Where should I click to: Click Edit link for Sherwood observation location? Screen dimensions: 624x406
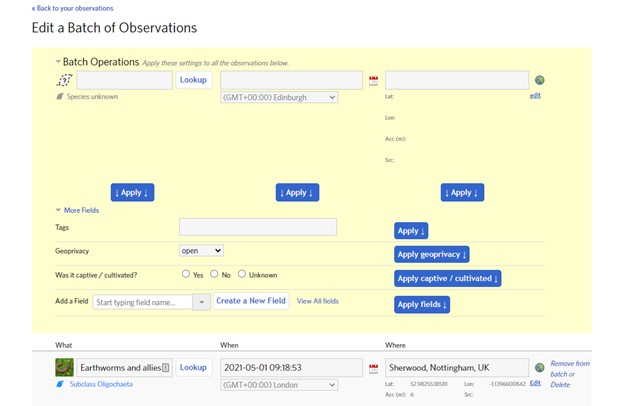(x=535, y=383)
